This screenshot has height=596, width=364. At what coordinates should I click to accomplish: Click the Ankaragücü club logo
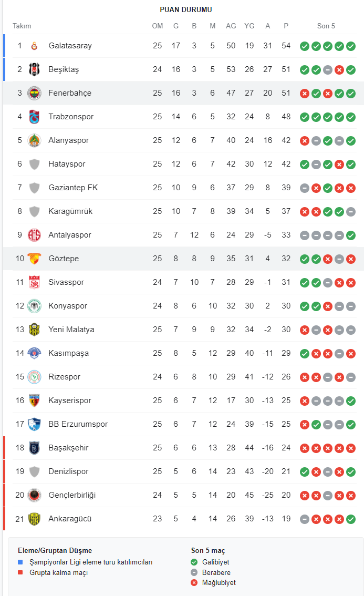(x=34, y=519)
